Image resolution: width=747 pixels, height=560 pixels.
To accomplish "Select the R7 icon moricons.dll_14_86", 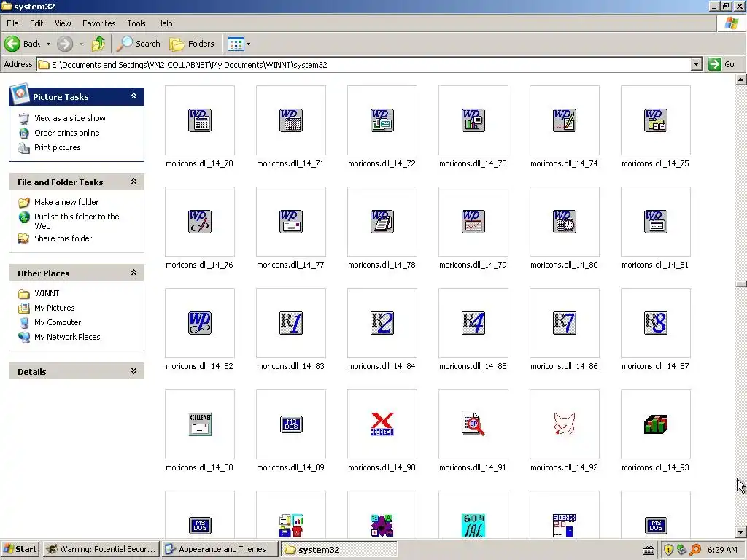I will [x=565, y=323].
